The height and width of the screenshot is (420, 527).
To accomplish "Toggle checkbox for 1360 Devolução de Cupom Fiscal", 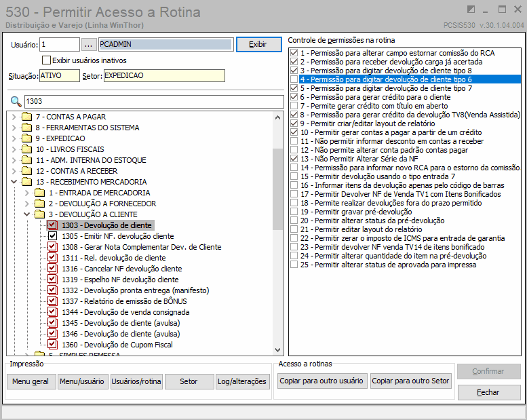I will (x=52, y=344).
